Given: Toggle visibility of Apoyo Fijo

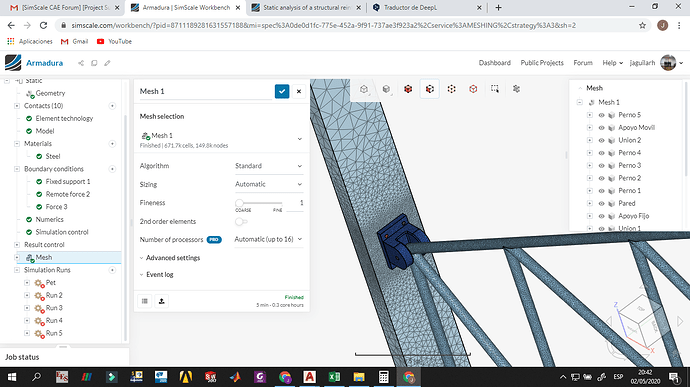Looking at the screenshot, I should (x=601, y=216).
